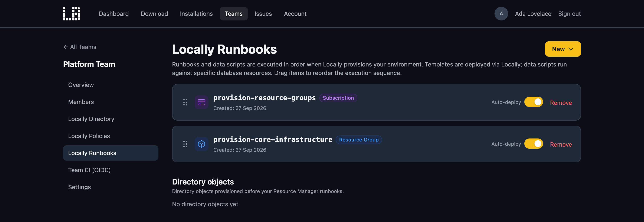Remove the provision-resource-groups runbook
Image resolution: width=644 pixels, height=222 pixels.
click(x=561, y=102)
